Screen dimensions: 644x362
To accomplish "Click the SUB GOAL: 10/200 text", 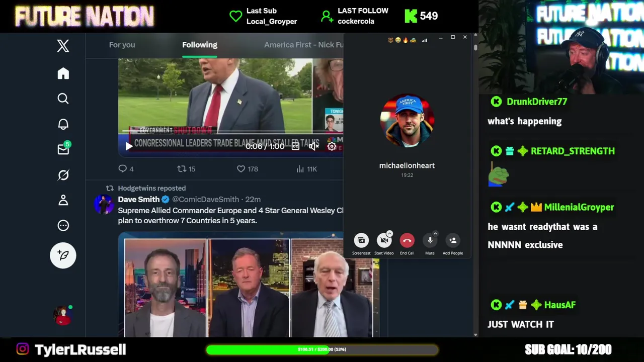I will coord(568,349).
